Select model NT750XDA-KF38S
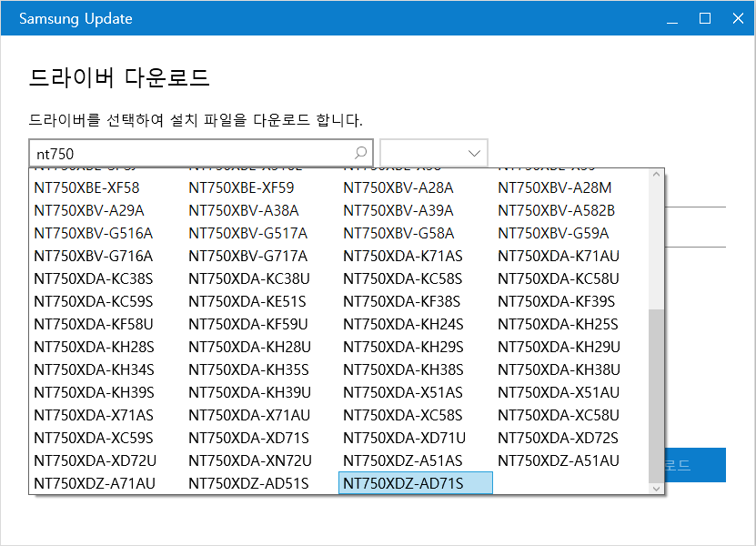 (x=402, y=301)
